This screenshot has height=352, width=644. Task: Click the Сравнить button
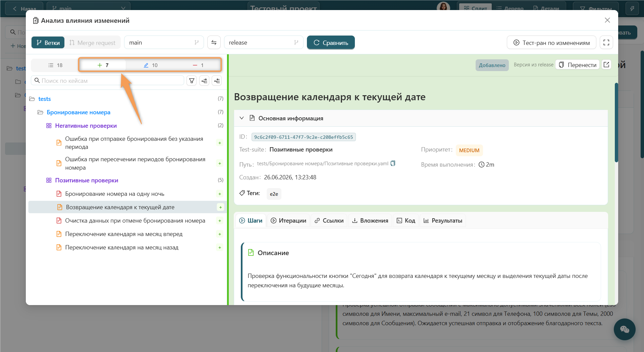coord(331,43)
